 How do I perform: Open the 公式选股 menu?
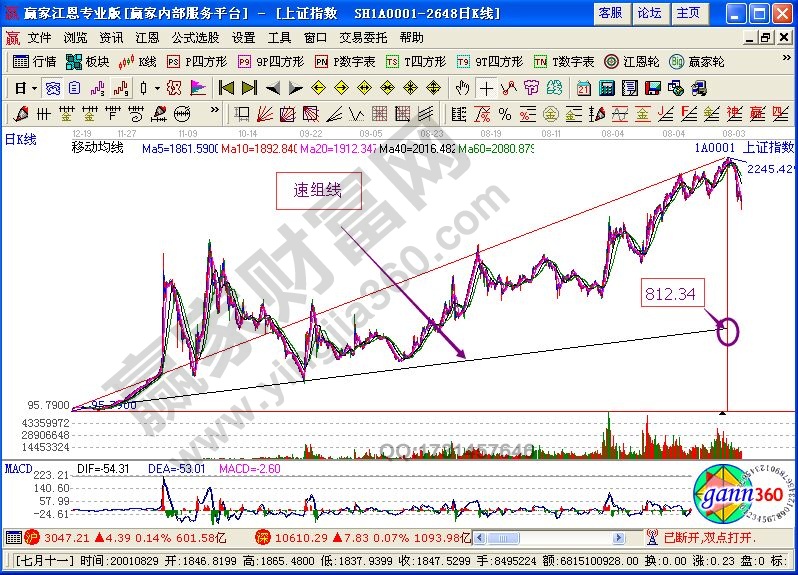(x=195, y=37)
